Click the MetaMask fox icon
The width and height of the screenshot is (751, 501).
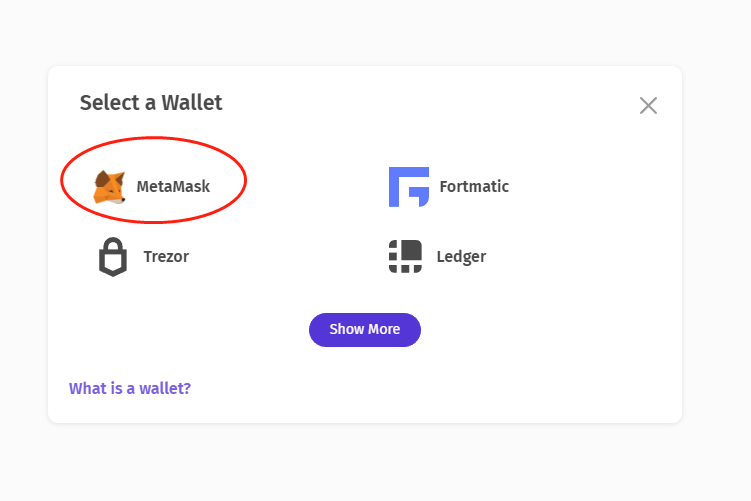click(109, 187)
